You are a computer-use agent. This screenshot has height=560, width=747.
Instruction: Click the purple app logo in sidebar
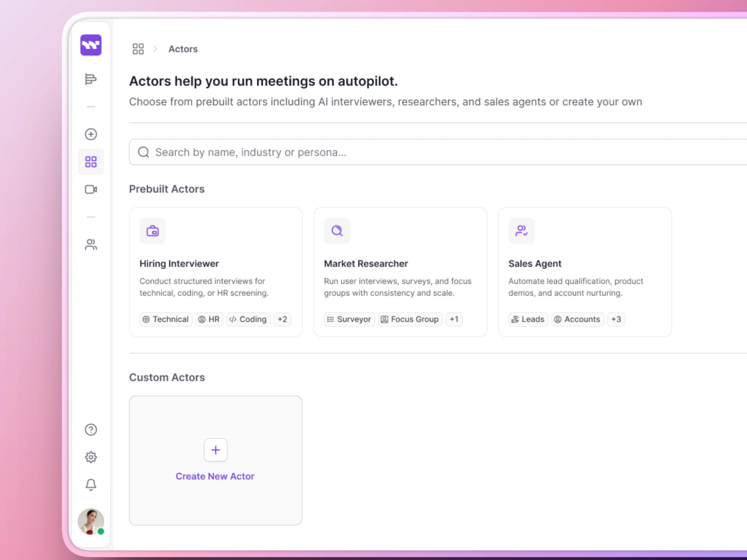pos(91,45)
